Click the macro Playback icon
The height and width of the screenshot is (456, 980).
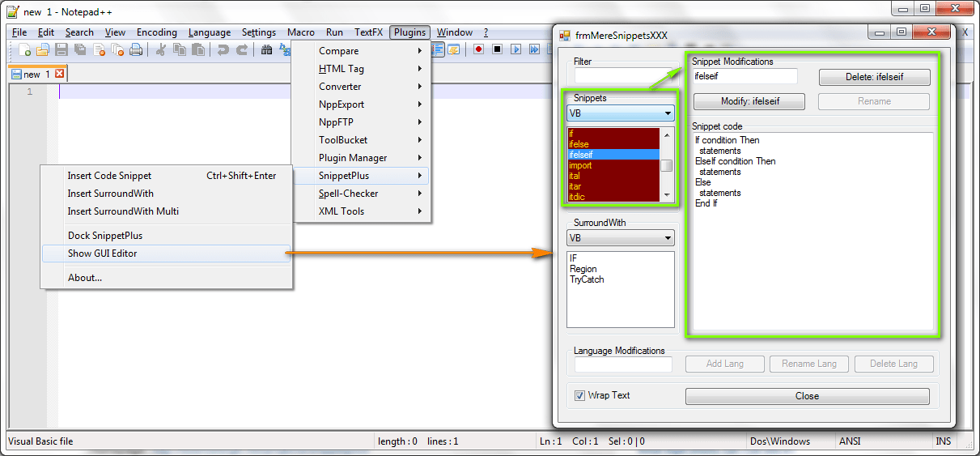(516, 49)
